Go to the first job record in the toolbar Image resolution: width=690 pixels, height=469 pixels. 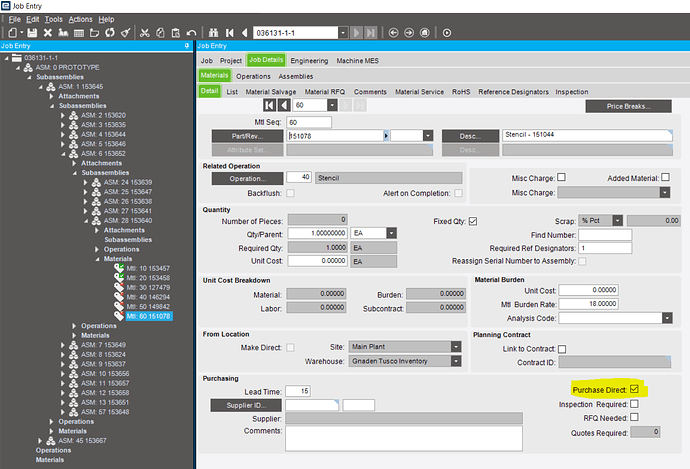229,33
